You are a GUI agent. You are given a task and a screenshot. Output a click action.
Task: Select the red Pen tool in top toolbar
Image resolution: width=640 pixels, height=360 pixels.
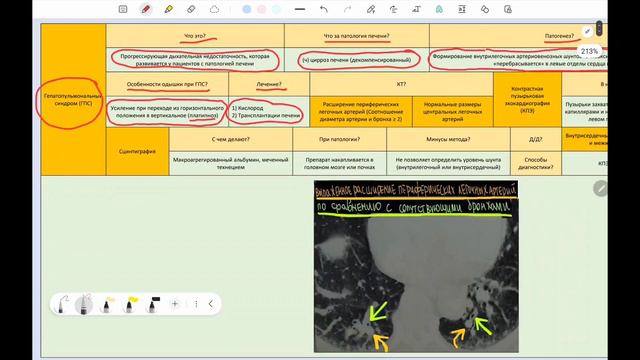146,9
